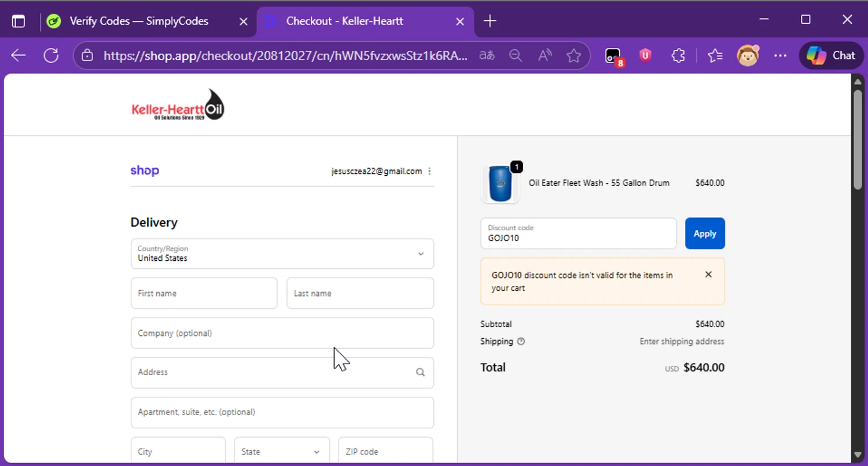Go back to previous page
Screen dimensions: 868x466
(19, 56)
